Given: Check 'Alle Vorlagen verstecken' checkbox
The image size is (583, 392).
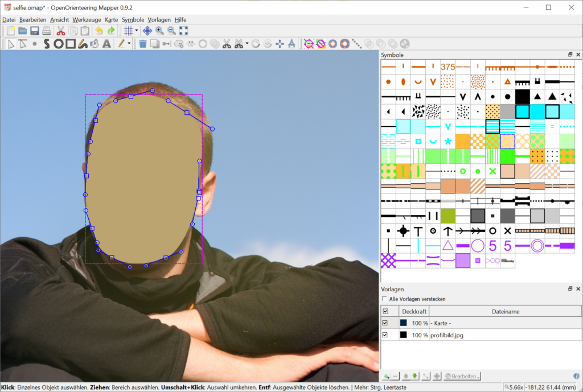Looking at the screenshot, I should (385, 299).
